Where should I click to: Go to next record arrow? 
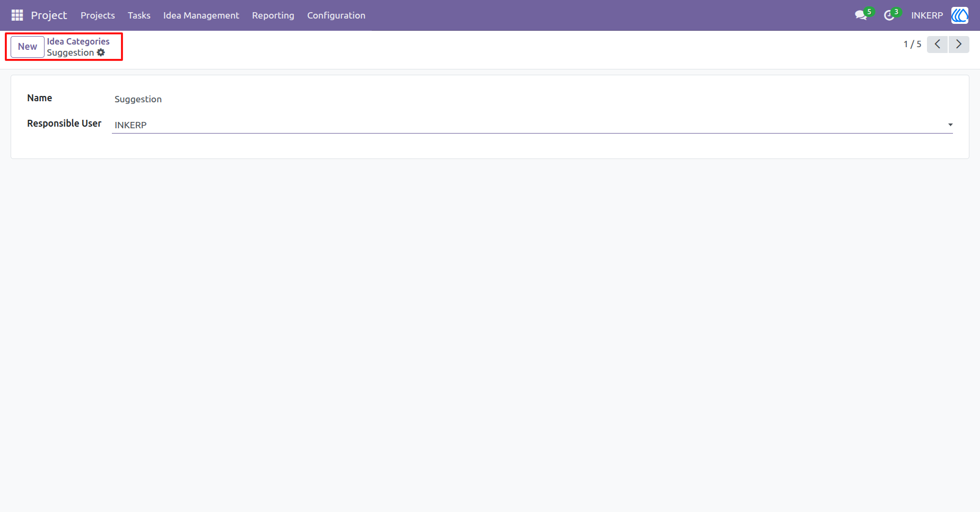959,45
